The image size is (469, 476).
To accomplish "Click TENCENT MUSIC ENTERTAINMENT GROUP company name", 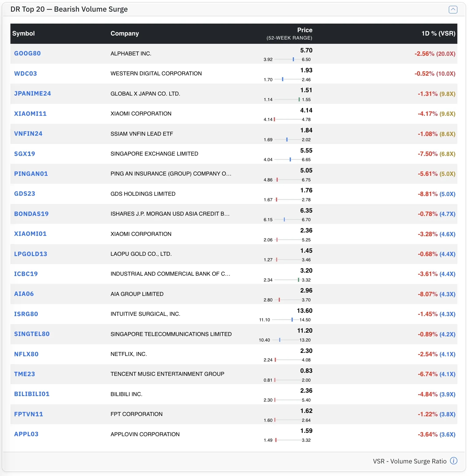I will point(167,374).
